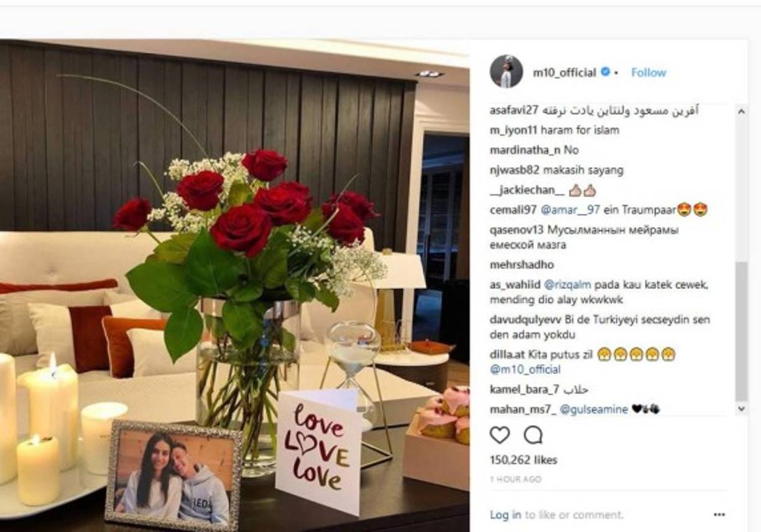Open the three-dot more options menu

719,515
